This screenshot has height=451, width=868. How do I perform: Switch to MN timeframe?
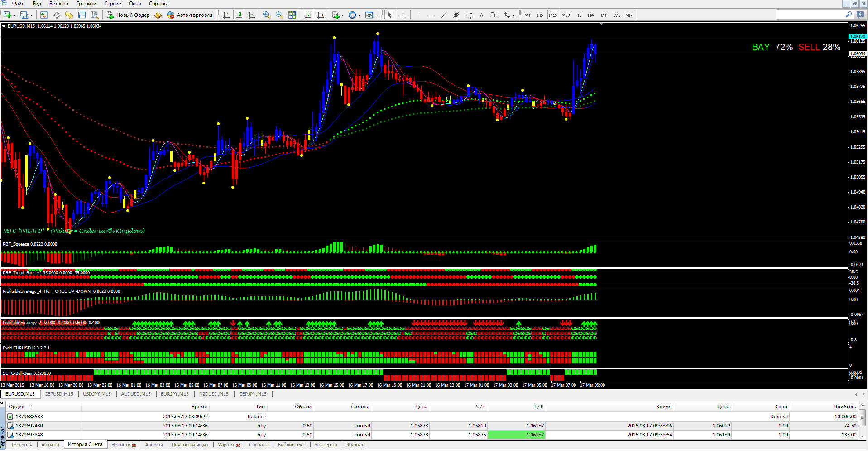pos(629,15)
